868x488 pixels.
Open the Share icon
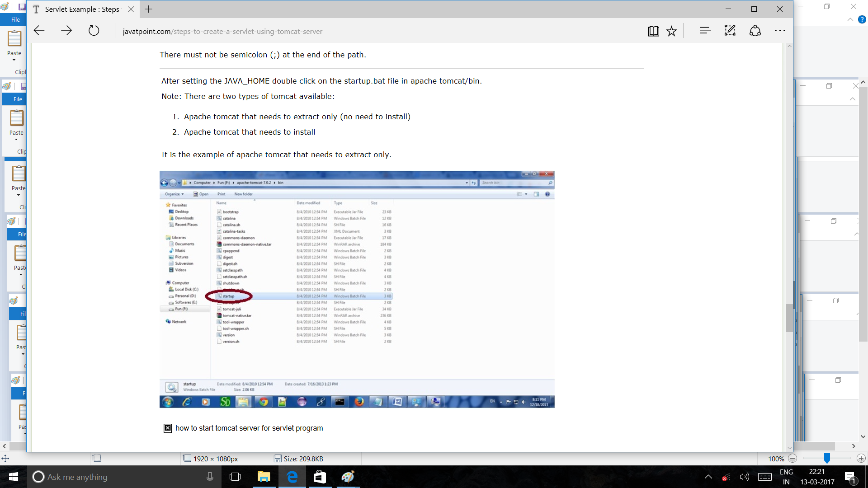pos(755,31)
